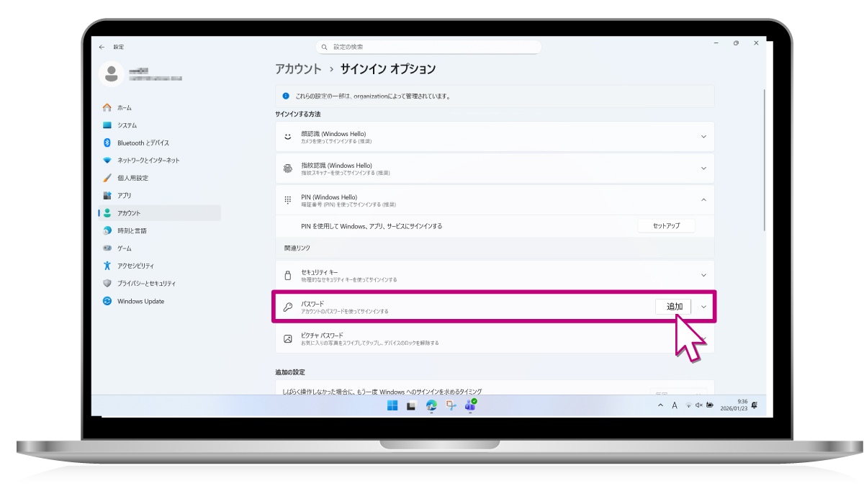Screen dimensions: 864x504
Task: Click the 設定の検索 search box
Action: pos(428,47)
